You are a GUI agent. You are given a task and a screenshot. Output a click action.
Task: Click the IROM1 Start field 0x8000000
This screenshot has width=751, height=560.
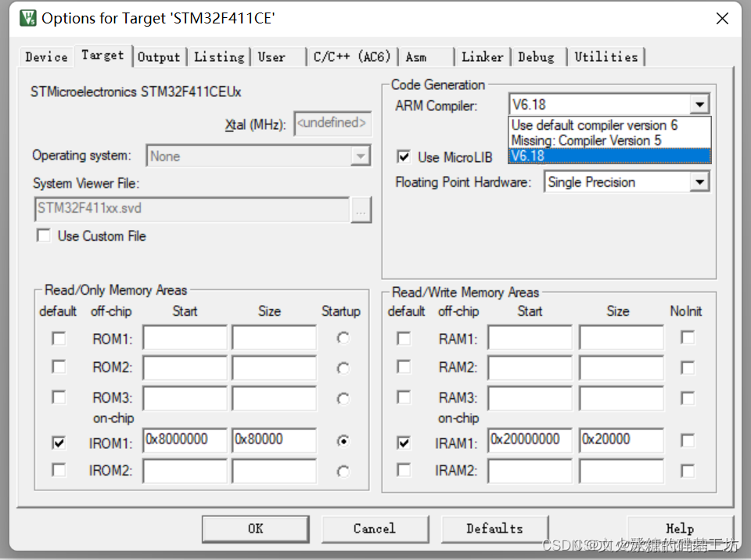point(185,440)
